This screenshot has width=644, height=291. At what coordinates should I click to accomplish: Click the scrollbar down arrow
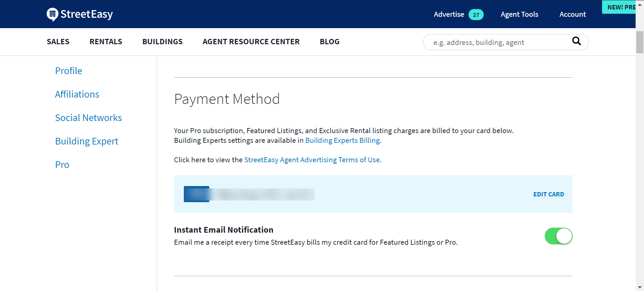pyautogui.click(x=640, y=287)
